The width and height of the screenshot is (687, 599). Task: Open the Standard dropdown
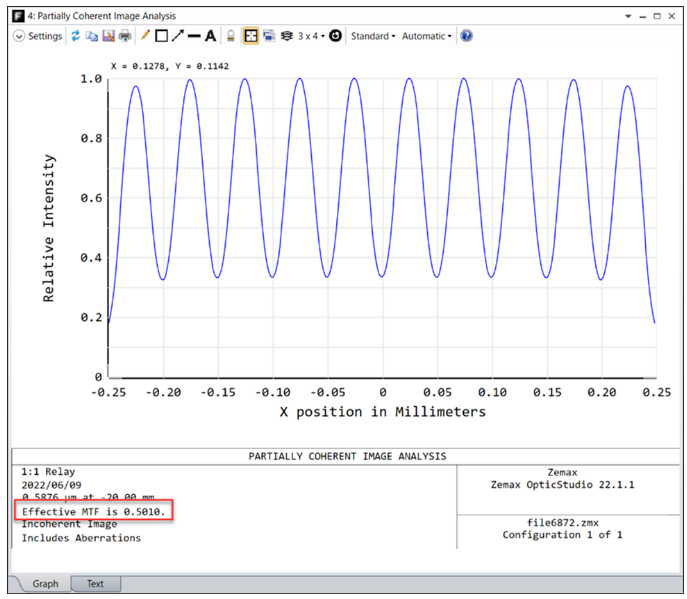pos(373,36)
